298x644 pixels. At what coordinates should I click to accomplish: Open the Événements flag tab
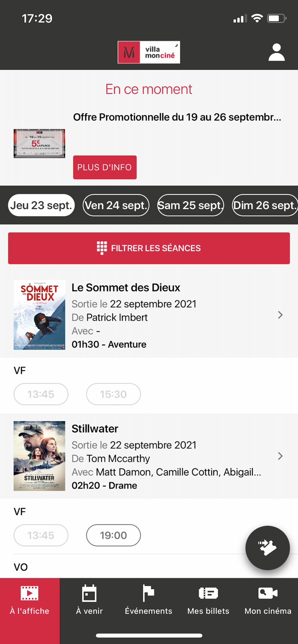[149, 600]
